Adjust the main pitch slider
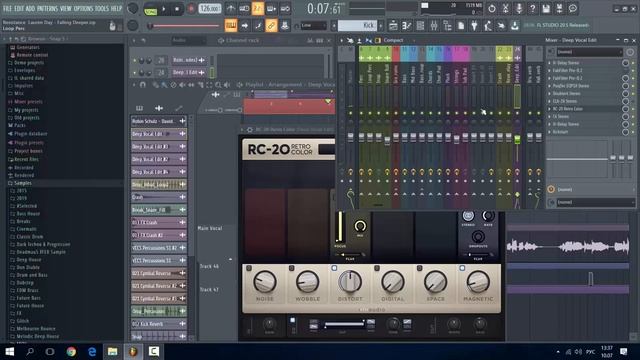Image resolution: width=640 pixels, height=360 pixels. coord(184,26)
